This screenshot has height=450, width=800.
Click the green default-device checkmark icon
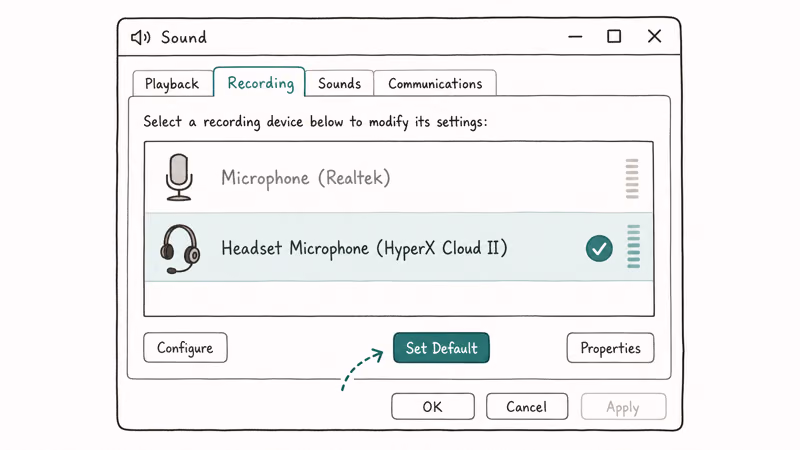[x=599, y=248]
